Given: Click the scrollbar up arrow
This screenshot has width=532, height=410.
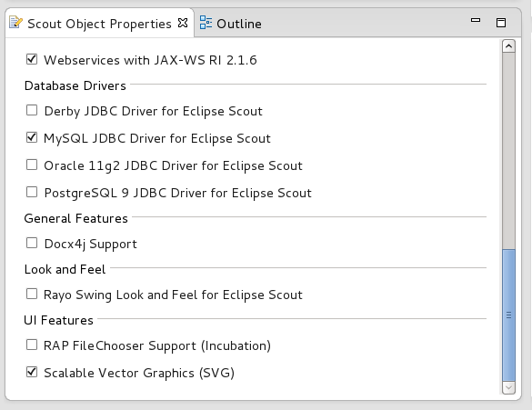Looking at the screenshot, I should (508, 46).
